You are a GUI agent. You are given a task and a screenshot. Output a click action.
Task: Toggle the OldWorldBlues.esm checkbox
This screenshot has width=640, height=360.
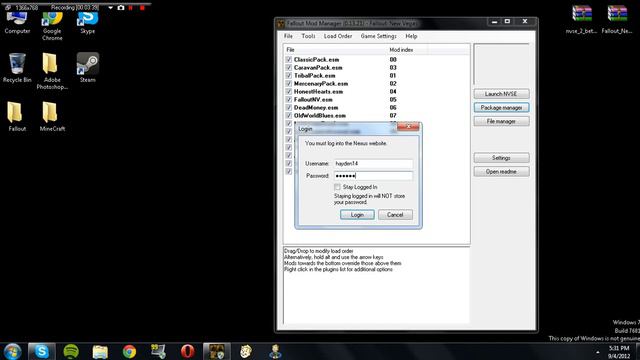(289, 116)
